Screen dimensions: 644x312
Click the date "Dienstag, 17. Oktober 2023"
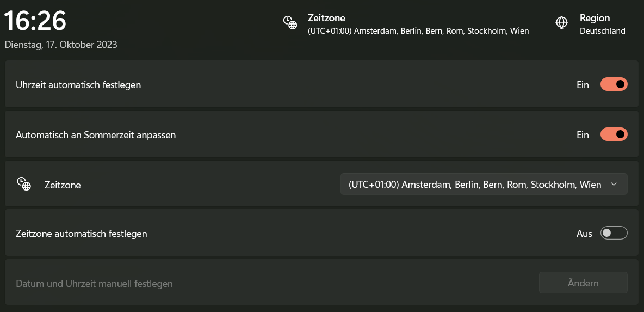pyautogui.click(x=61, y=45)
